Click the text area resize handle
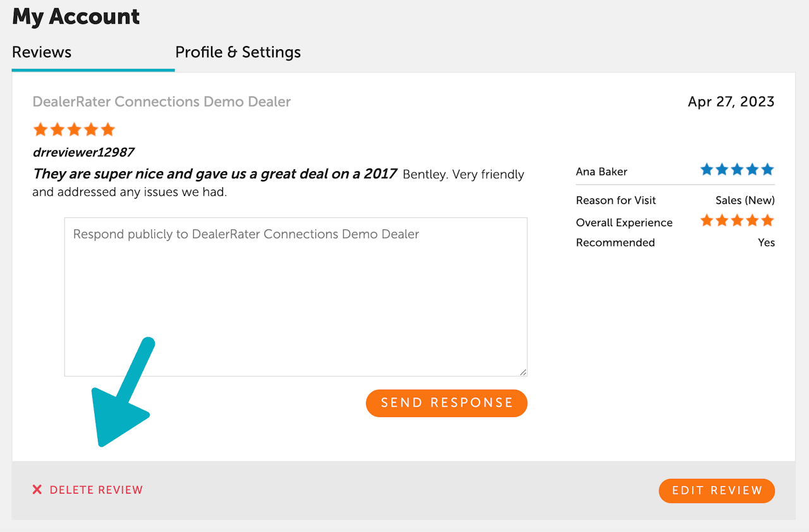The height and width of the screenshot is (532, 809). coord(523,372)
